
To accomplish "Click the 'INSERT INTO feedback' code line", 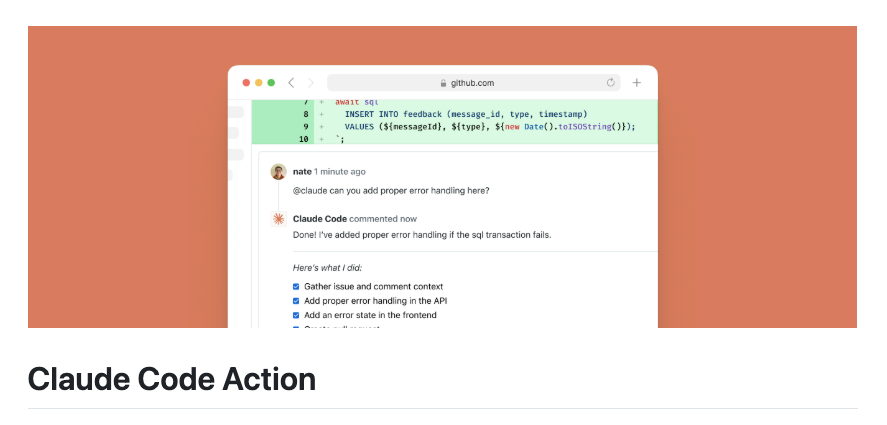I will pos(466,114).
